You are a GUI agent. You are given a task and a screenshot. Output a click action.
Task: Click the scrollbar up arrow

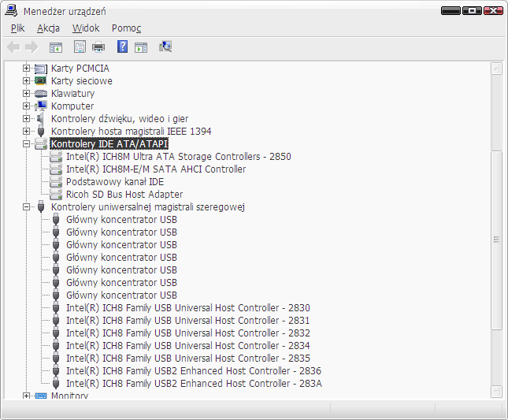click(x=496, y=69)
